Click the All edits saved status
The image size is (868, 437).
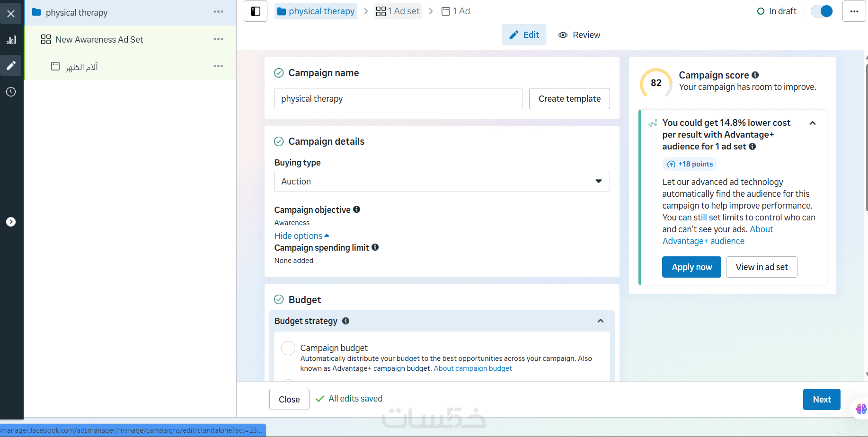click(349, 399)
